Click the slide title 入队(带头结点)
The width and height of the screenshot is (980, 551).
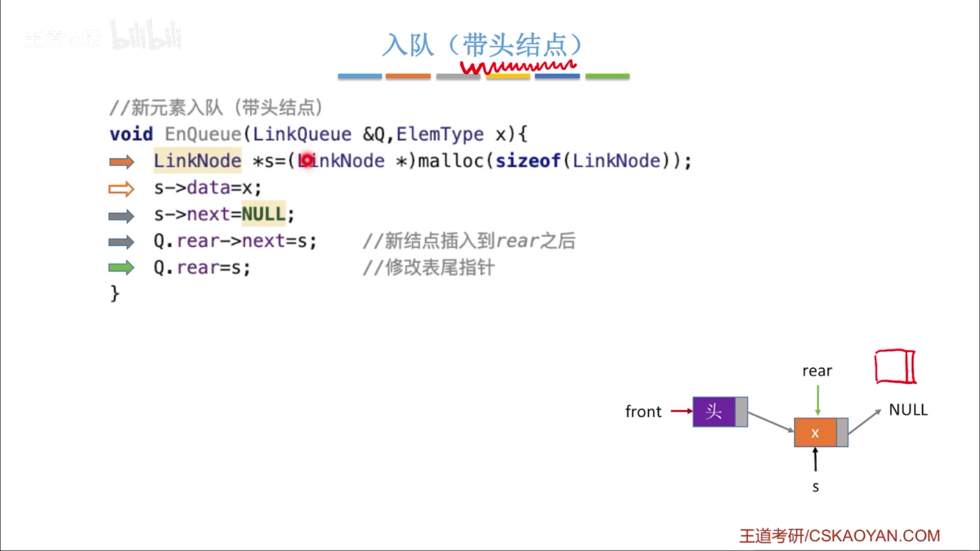482,45
